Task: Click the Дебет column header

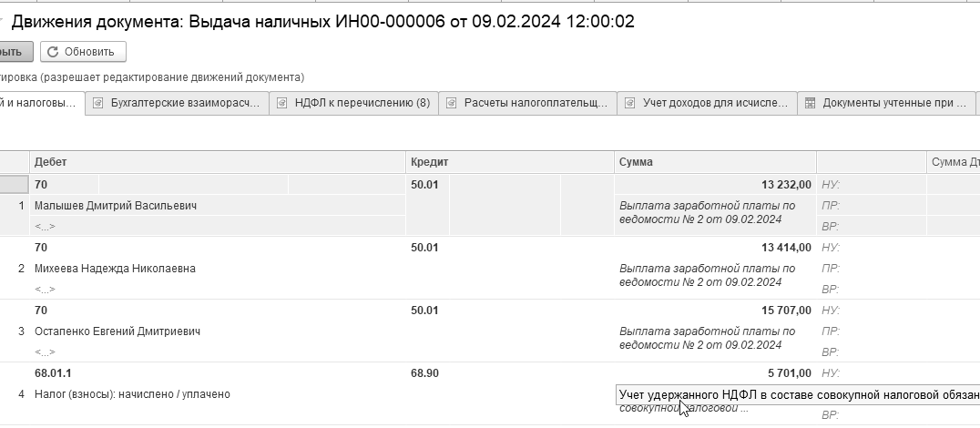Action: pos(218,162)
